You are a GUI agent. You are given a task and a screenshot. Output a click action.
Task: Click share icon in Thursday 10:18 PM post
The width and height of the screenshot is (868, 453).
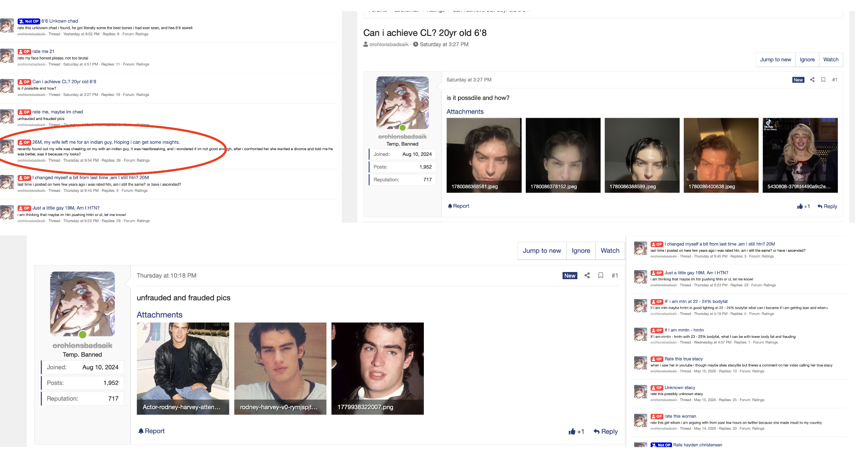tap(587, 275)
